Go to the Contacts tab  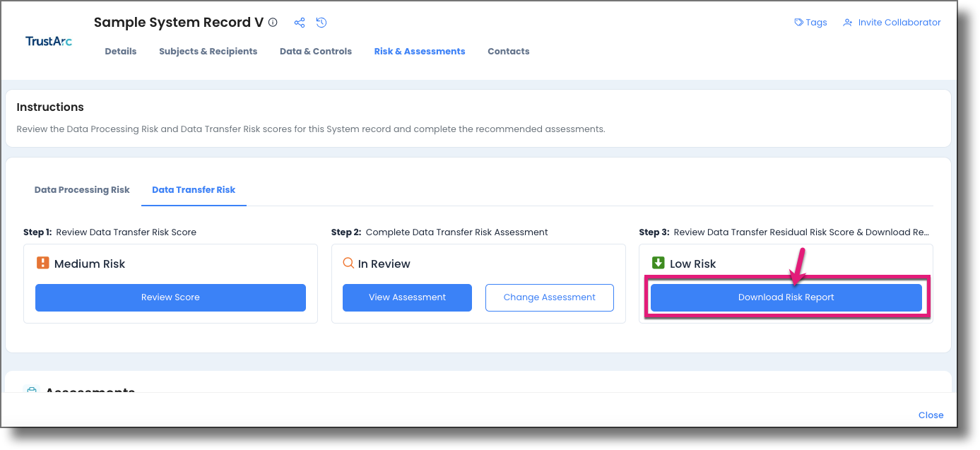pos(509,52)
